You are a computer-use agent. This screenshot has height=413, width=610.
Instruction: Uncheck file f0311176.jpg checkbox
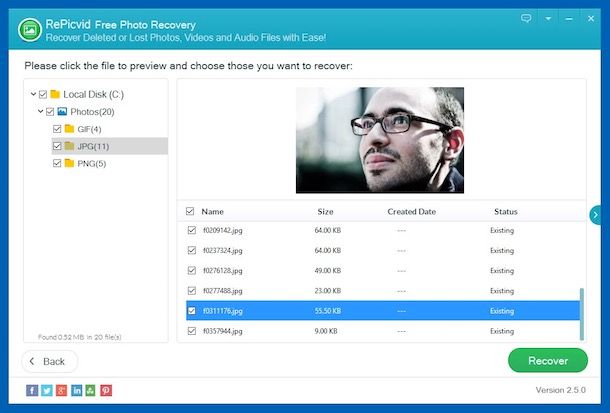pyautogui.click(x=192, y=310)
